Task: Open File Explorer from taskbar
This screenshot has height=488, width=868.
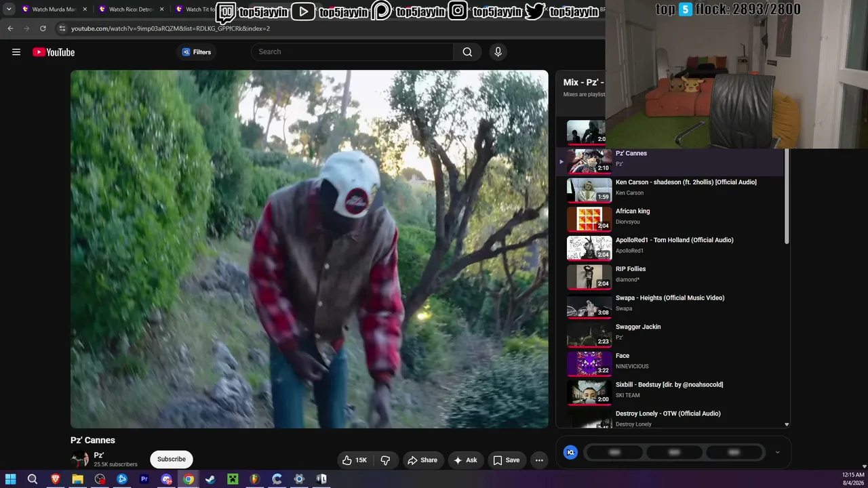Action: coord(77,479)
